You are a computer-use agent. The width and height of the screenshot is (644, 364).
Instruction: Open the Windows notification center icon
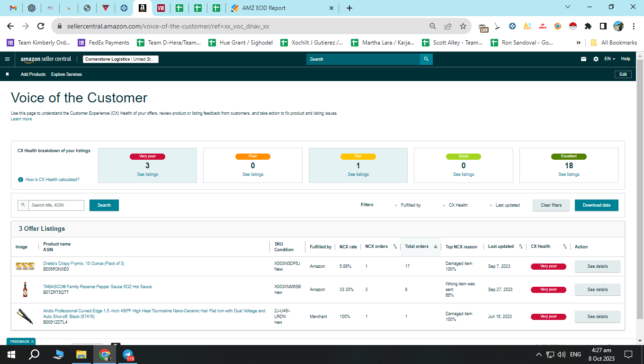coord(628,355)
